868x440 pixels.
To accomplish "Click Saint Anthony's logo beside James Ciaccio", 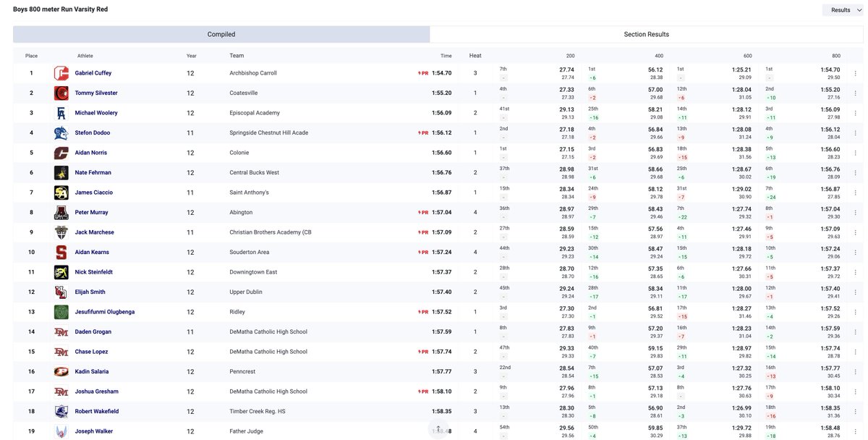I will pyautogui.click(x=61, y=192).
